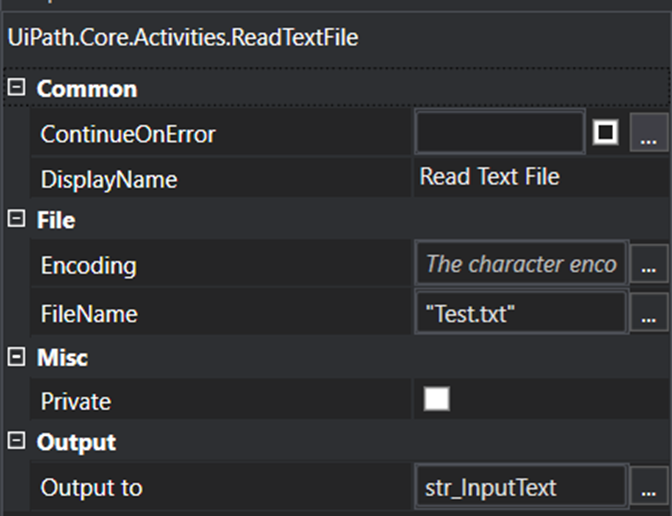Click the DisplayName value Read Text File

click(489, 177)
